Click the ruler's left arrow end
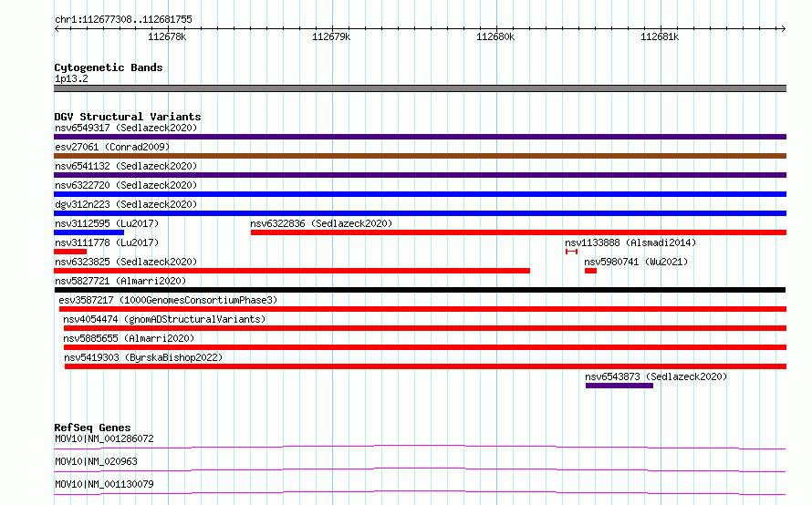 coord(57,29)
